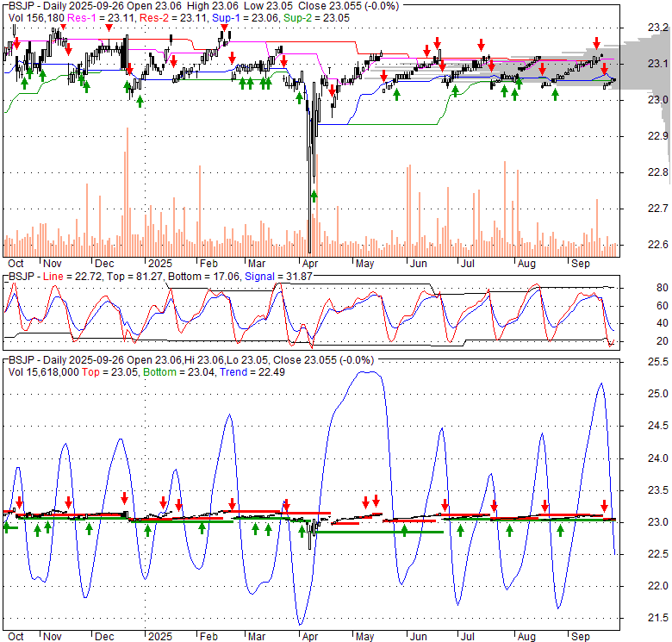Click the 60 tick on oscillator axis
The width and height of the screenshot is (672, 642).
point(663,306)
